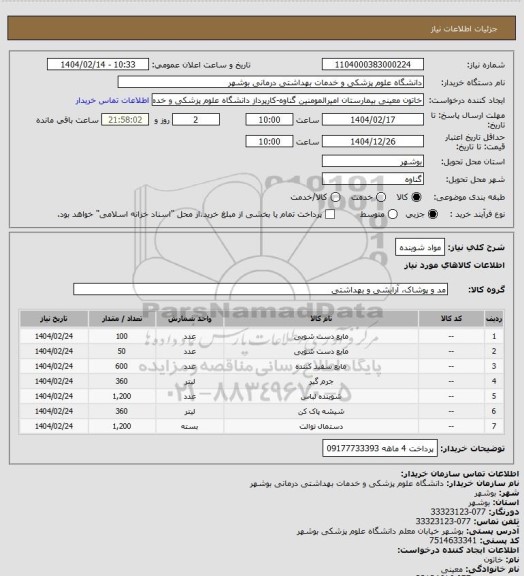The width and height of the screenshot is (524, 576).
Task: Click quantity 1,200 for شوینده لباس
Action: pos(122,396)
